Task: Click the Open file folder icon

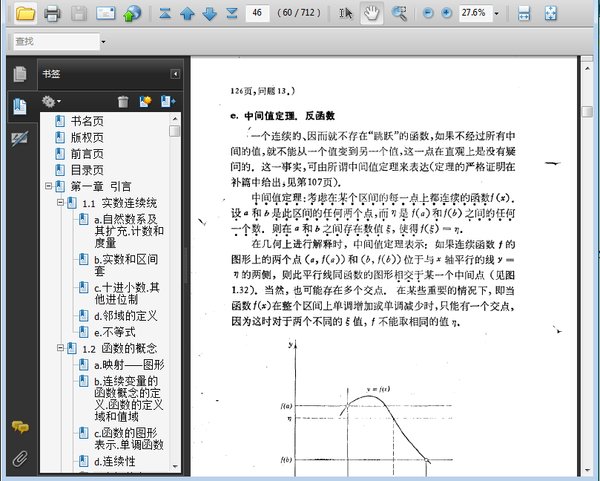Action: (x=23, y=13)
